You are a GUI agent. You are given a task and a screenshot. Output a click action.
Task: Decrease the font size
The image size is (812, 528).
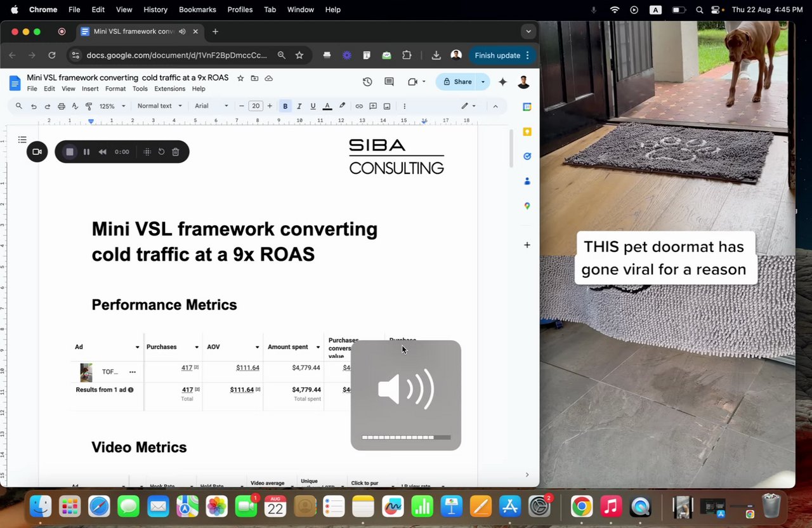click(x=242, y=106)
